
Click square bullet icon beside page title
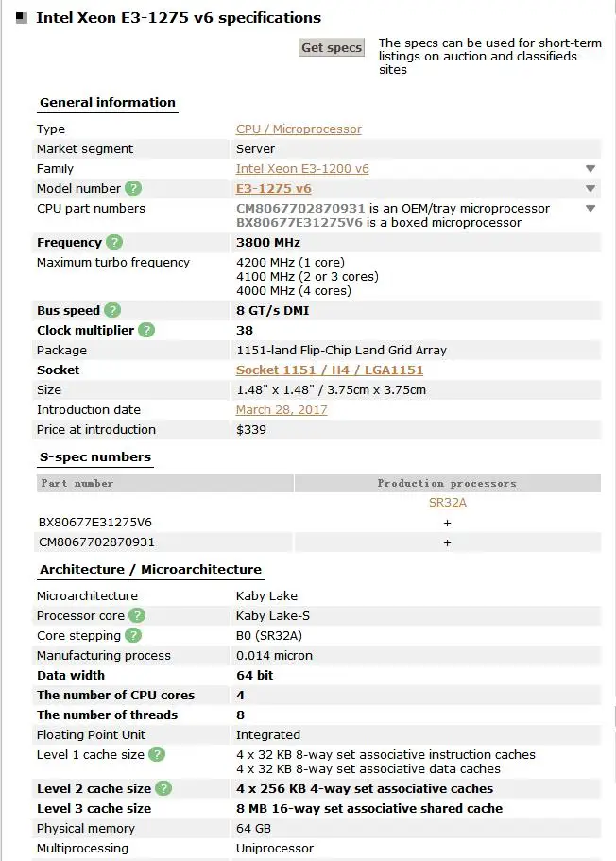[22, 18]
